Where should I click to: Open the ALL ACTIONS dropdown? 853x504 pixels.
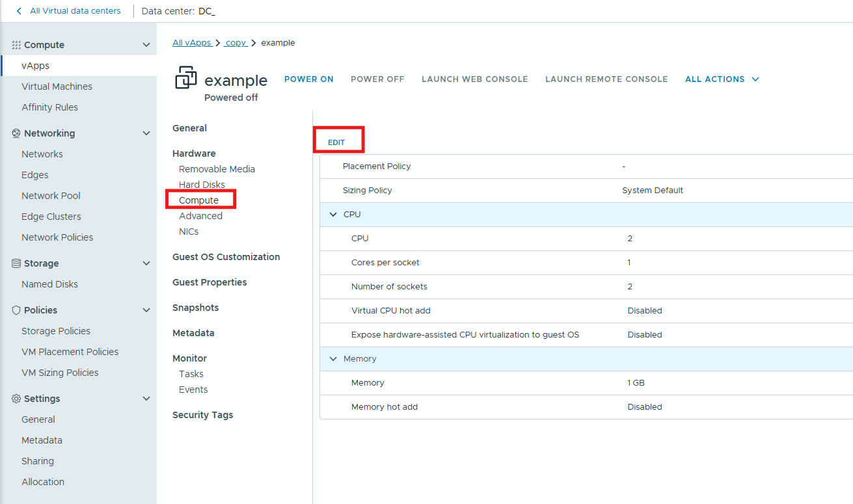[721, 79]
